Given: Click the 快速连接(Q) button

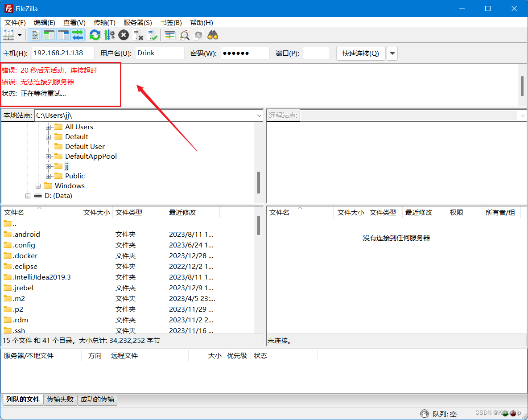Looking at the screenshot, I should pyautogui.click(x=361, y=53).
